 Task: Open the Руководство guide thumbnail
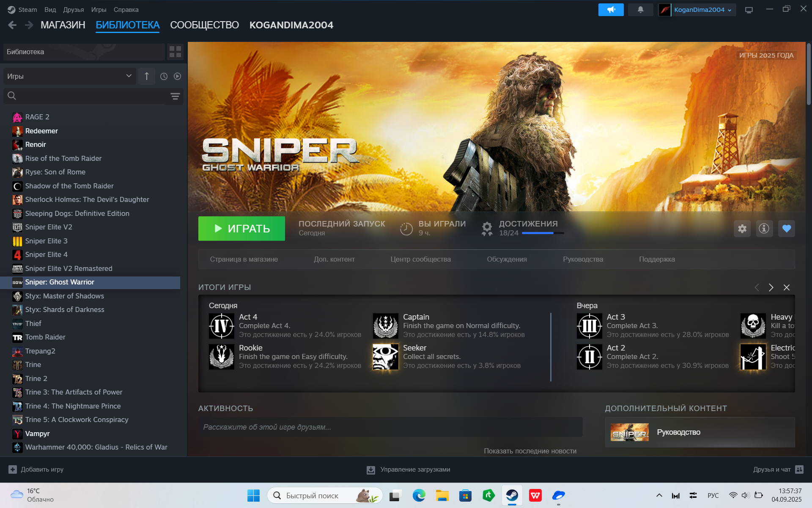(630, 432)
